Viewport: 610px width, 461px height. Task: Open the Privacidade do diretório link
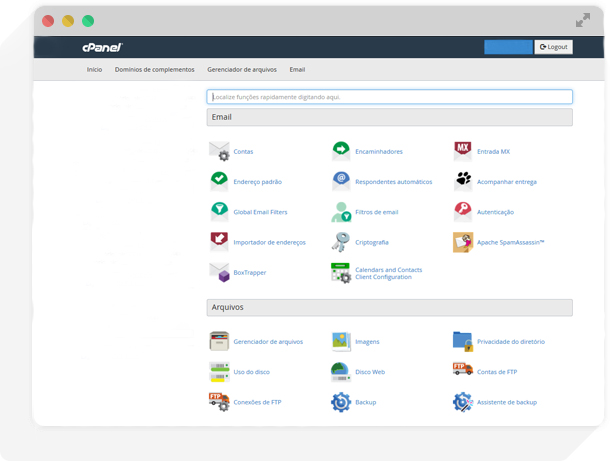coord(511,342)
